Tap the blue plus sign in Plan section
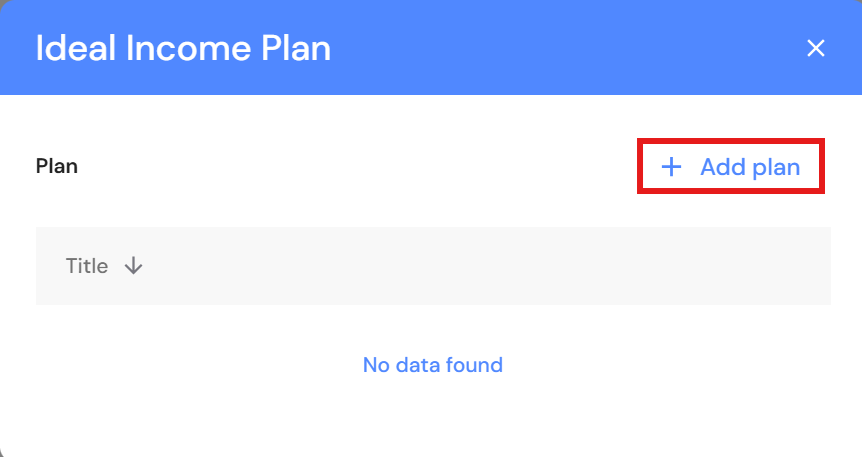 672,167
